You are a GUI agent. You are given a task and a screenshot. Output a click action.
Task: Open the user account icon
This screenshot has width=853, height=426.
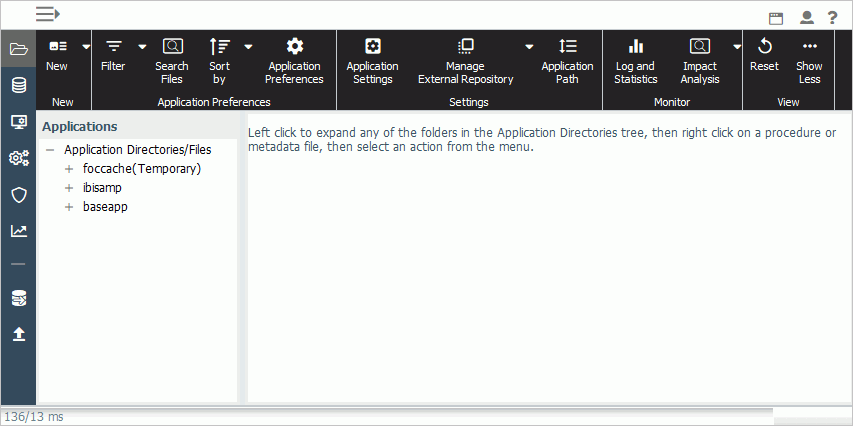click(x=806, y=18)
